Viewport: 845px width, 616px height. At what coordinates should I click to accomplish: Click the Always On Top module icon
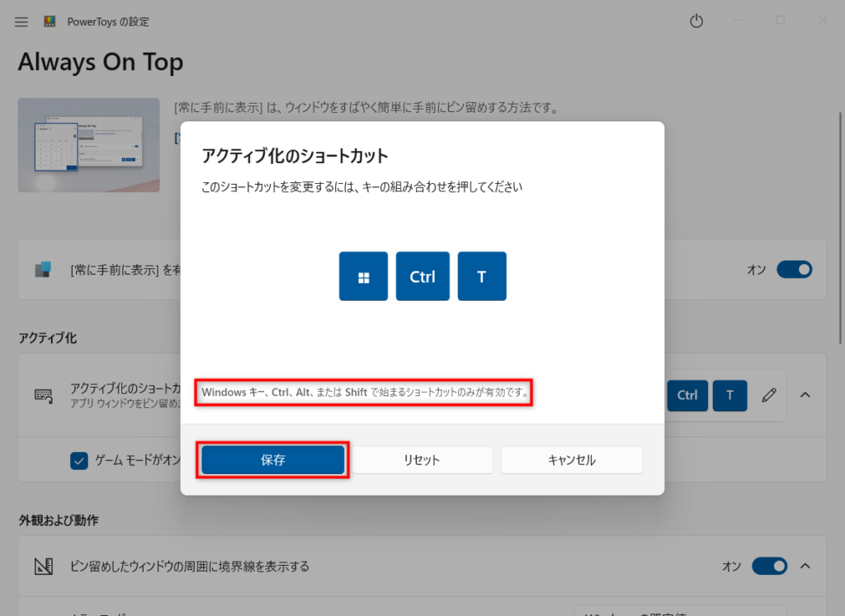click(x=43, y=269)
